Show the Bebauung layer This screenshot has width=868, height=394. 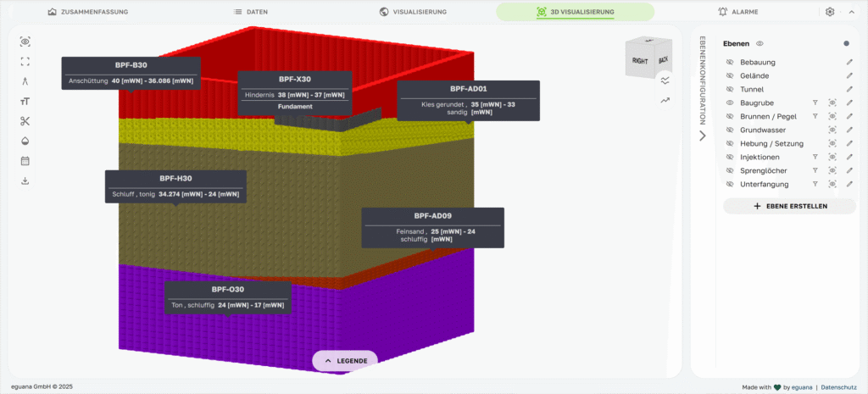click(x=729, y=63)
